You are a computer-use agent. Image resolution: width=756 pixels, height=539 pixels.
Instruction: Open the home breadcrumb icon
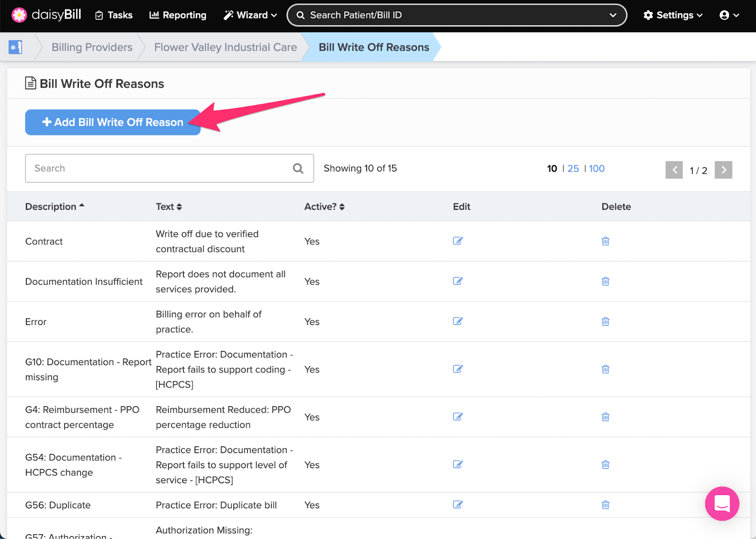(16, 47)
